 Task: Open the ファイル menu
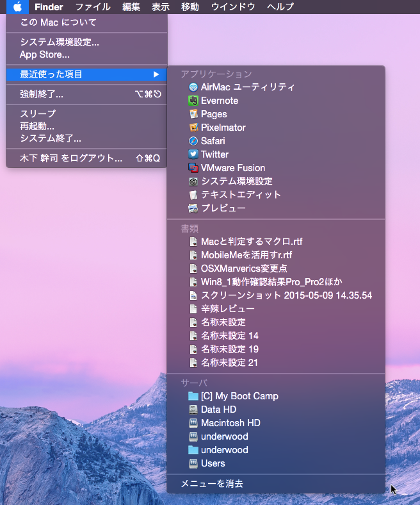(x=93, y=7)
